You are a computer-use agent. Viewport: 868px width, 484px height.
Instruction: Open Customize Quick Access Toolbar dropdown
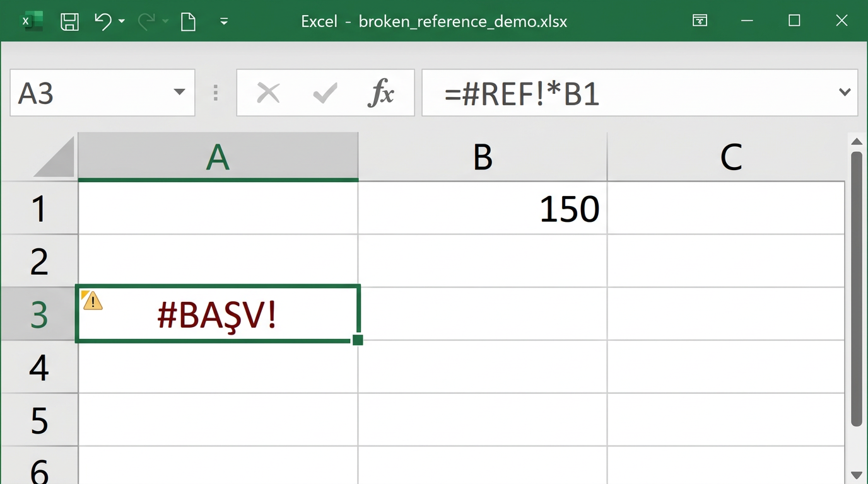tap(224, 21)
